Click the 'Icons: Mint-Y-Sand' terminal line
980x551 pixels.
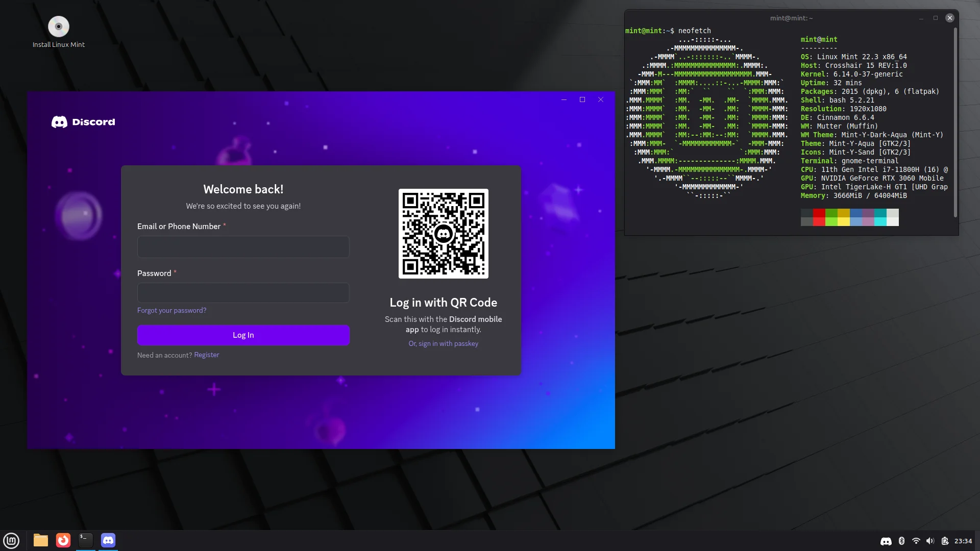point(856,152)
